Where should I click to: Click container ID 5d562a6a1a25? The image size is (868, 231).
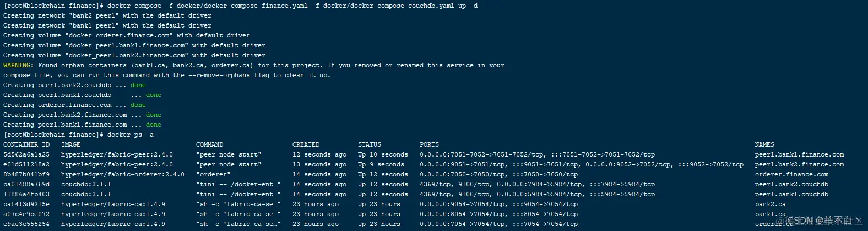[x=26, y=154]
